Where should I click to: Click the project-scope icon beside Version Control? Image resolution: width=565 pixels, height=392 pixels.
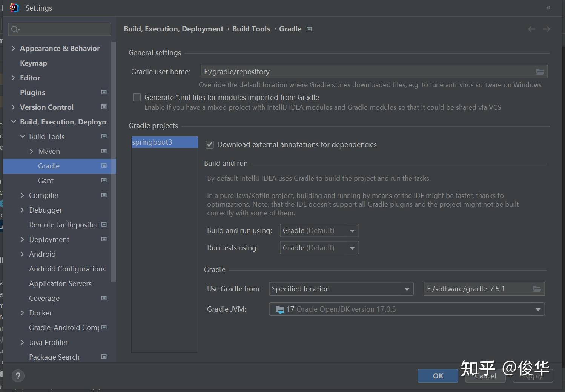pos(104,107)
